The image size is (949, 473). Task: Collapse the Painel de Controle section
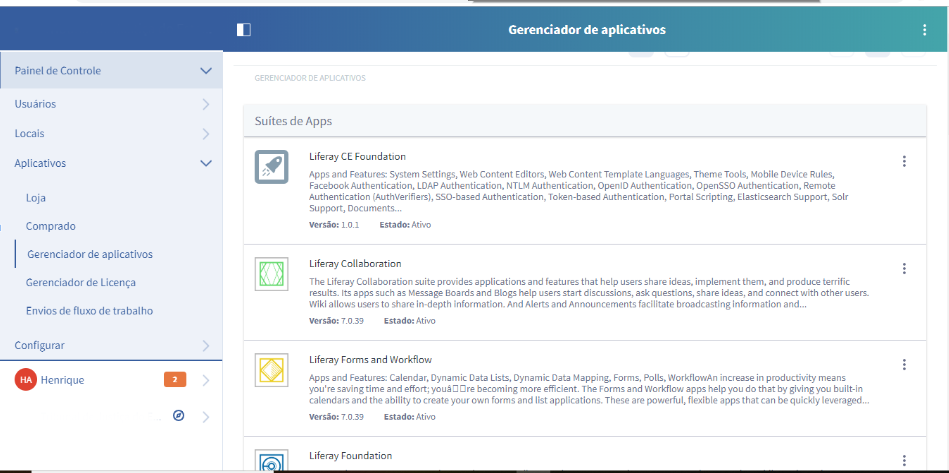coord(205,71)
